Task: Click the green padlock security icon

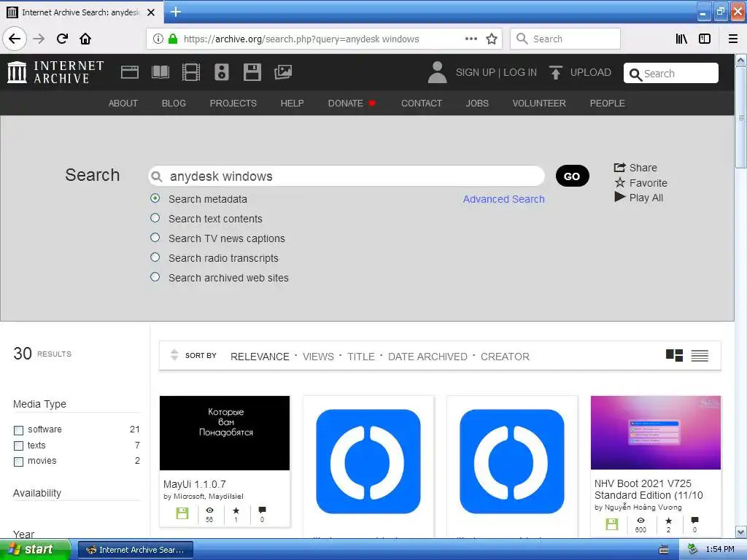Action: point(173,39)
